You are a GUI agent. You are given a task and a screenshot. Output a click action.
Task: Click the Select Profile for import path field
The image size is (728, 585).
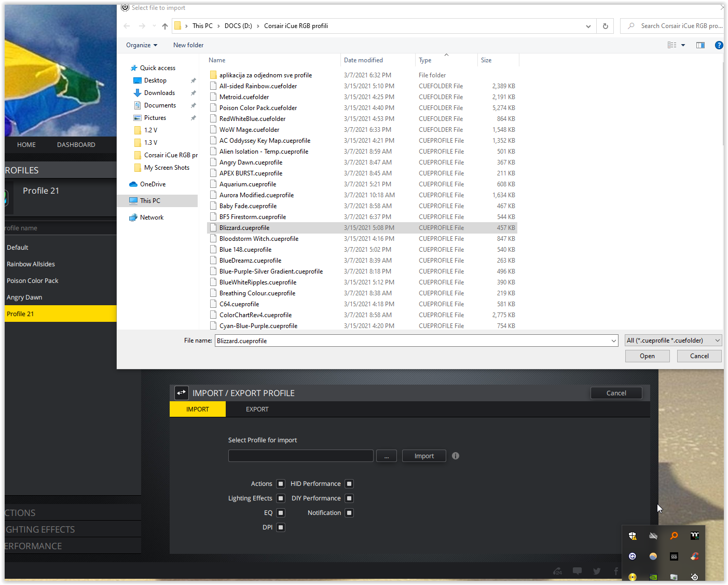[301, 456]
